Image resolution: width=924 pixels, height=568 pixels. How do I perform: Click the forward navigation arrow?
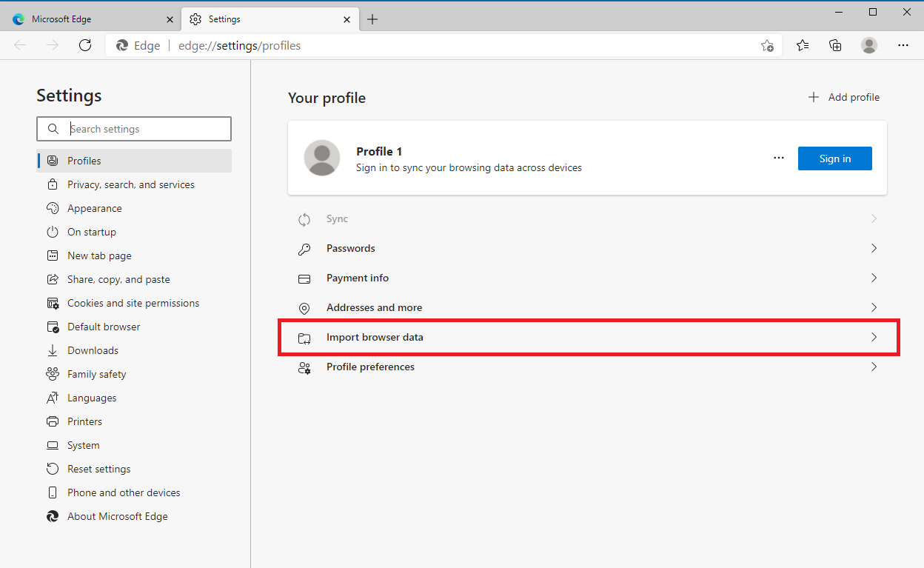(53, 45)
